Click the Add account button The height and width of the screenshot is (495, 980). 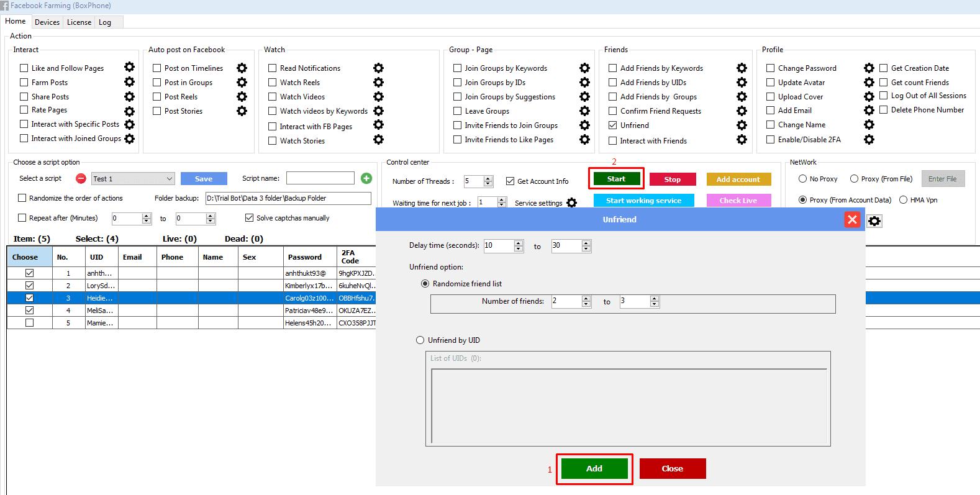738,179
